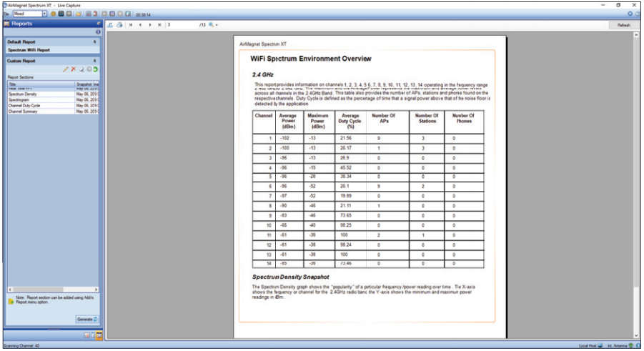Open the File menu
This screenshot has width=644, height=351.
pyautogui.click(x=6, y=14)
